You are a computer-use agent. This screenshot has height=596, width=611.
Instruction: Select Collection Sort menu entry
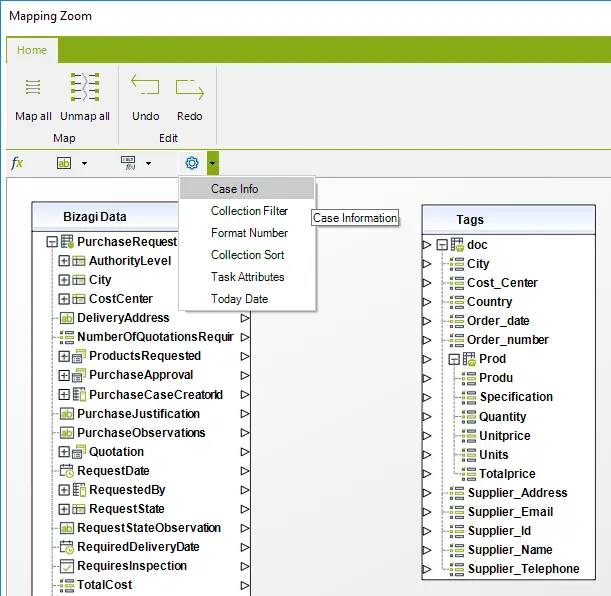pyautogui.click(x=247, y=255)
